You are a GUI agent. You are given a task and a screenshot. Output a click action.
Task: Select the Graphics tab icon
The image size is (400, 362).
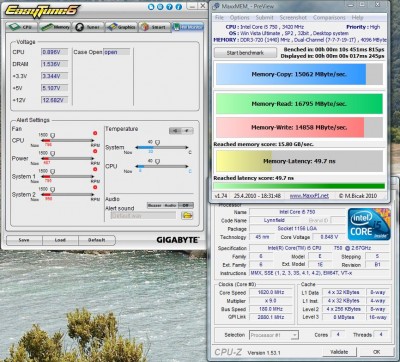[121, 27]
